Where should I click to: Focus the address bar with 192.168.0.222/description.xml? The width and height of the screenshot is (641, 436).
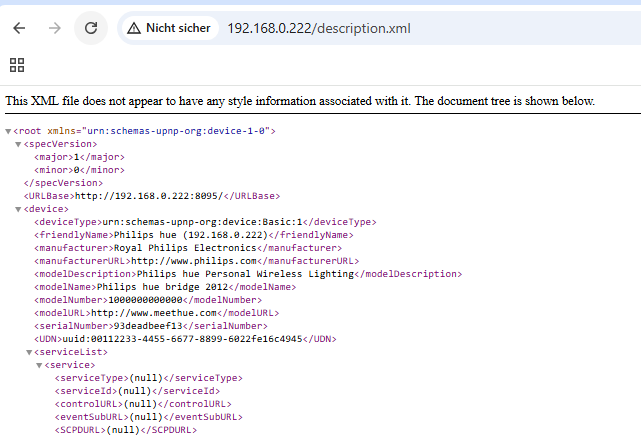click(x=319, y=28)
